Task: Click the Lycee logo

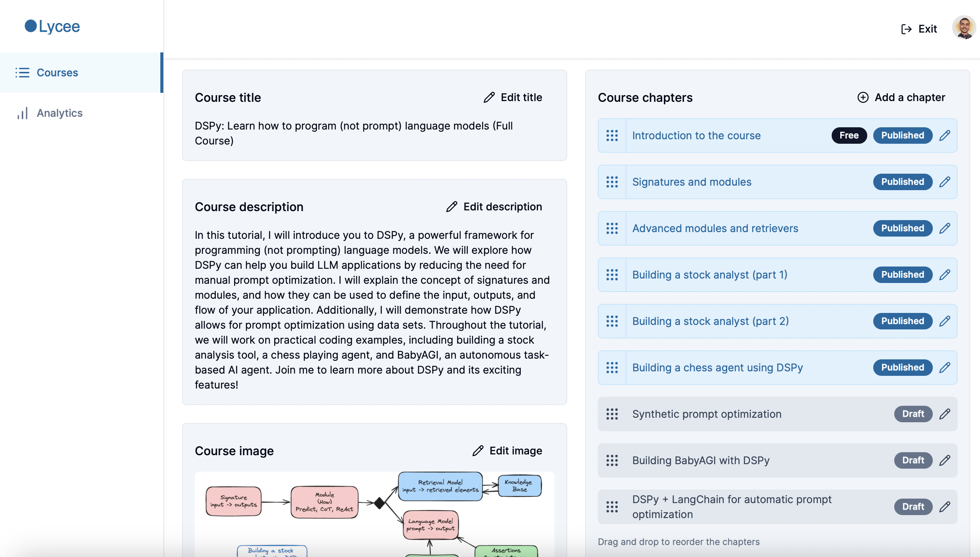Action: [52, 27]
